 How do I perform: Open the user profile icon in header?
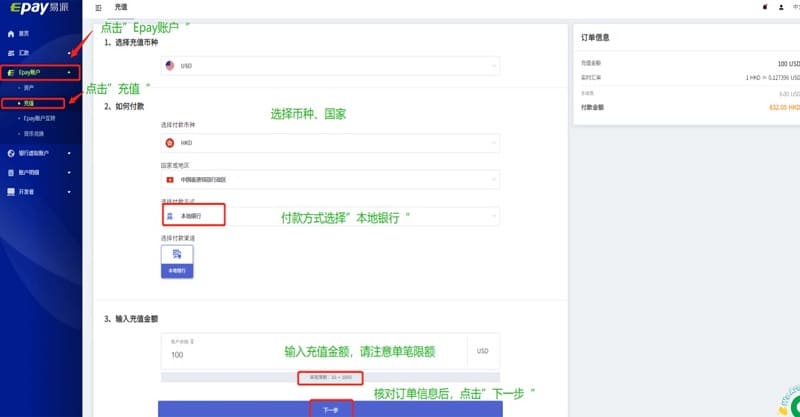[x=781, y=7]
